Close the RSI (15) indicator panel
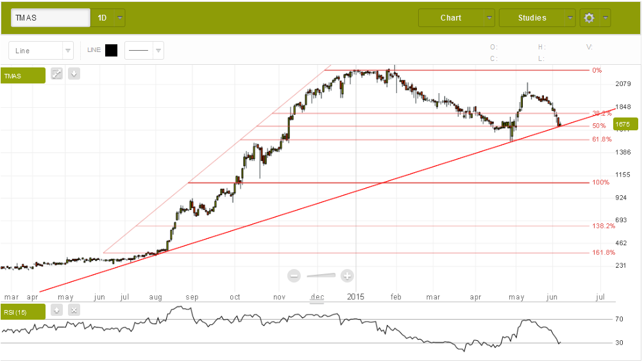Viewport: 644px width, 364px height. click(x=74, y=310)
